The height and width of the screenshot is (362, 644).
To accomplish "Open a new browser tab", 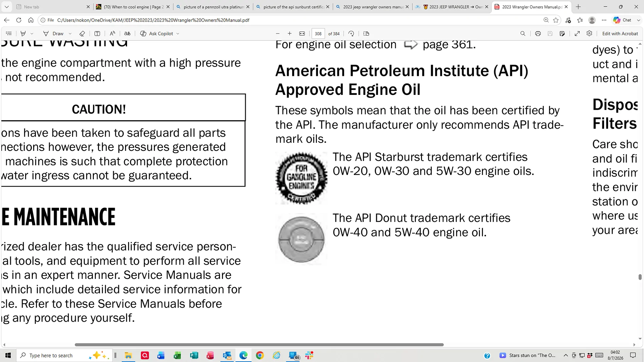I will point(578,7).
